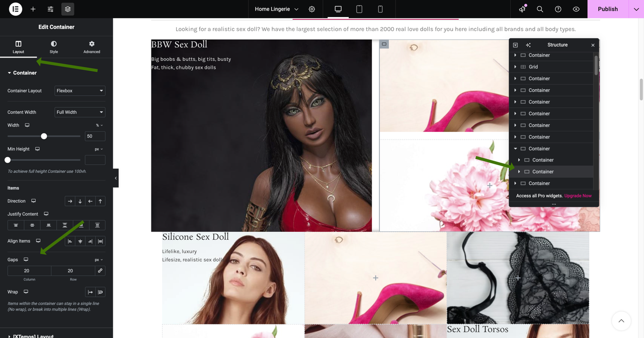The image size is (644, 338).
Task: Set Direction to row reversed (left arrow)
Action: (x=90, y=201)
